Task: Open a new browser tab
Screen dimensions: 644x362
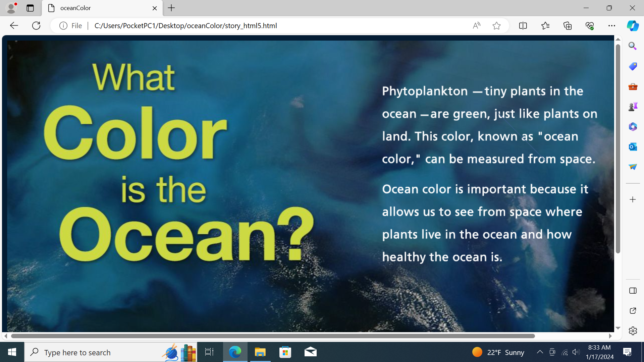Action: (171, 8)
